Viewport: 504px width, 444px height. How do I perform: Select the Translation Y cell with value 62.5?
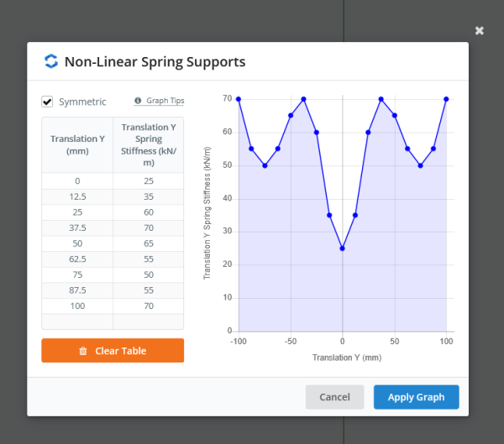tap(77, 259)
